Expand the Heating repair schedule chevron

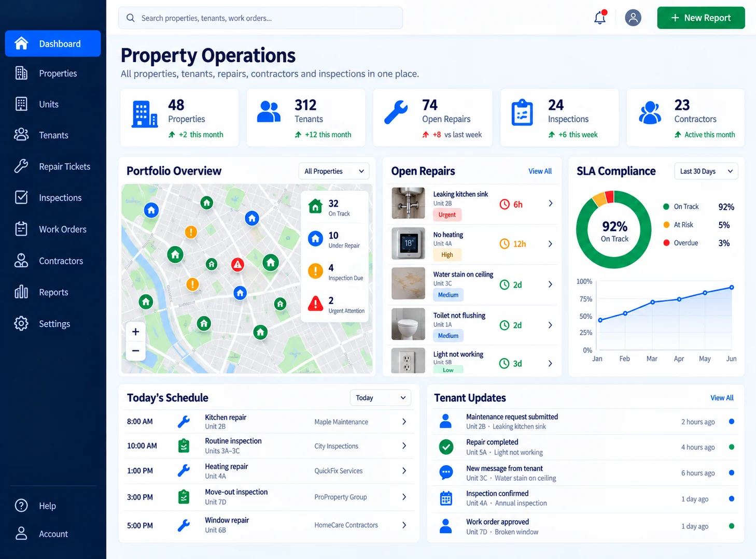[x=404, y=470]
